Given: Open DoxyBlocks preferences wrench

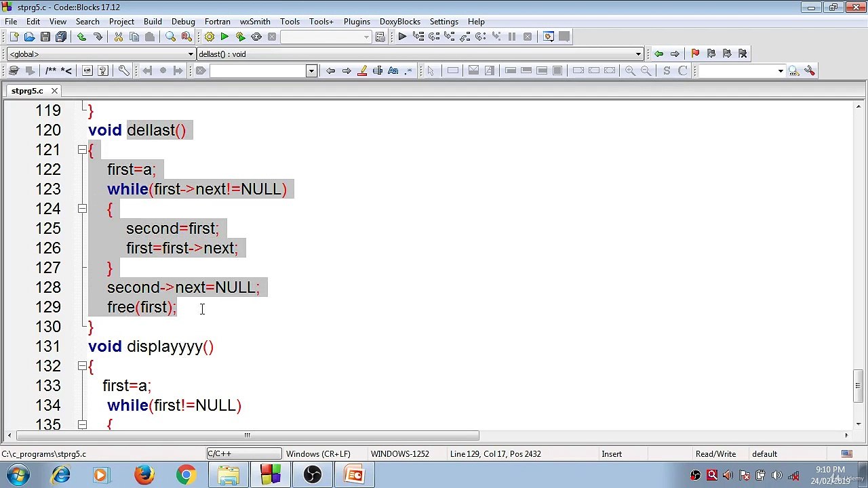Looking at the screenshot, I should point(123,70).
